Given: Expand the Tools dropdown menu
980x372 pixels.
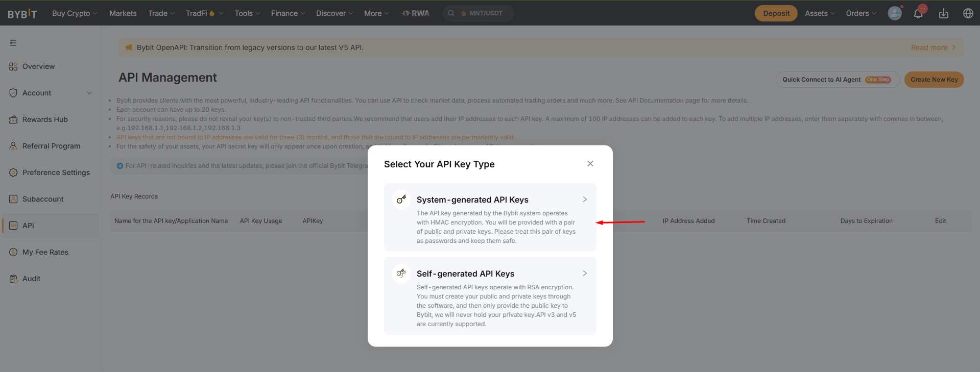Looking at the screenshot, I should (247, 13).
